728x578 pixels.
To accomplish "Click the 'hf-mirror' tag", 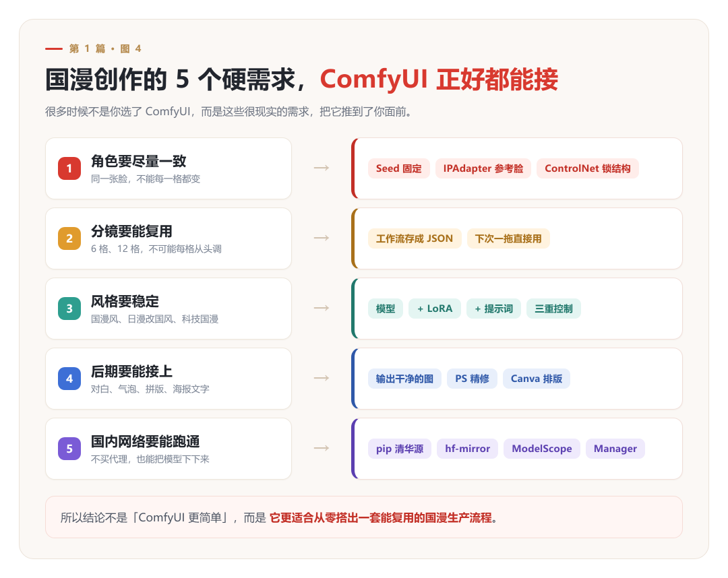I will pos(467,449).
